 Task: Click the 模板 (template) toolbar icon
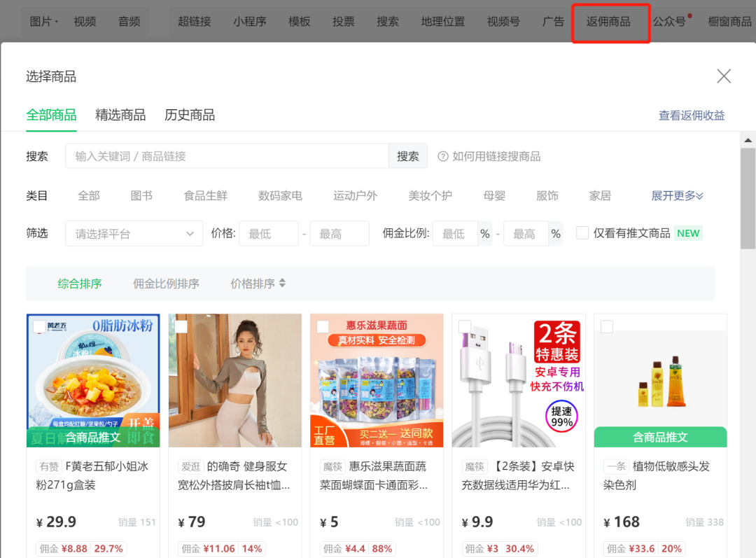[x=299, y=21]
